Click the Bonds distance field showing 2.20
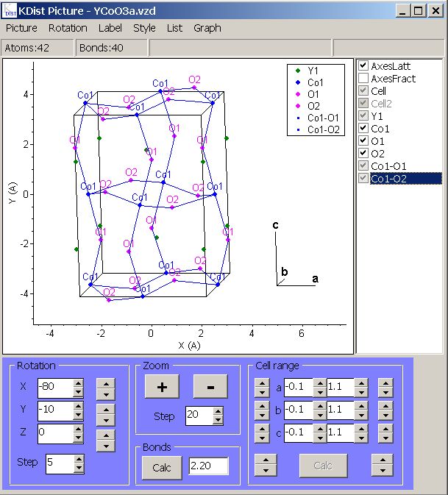The image size is (448, 495). pyautogui.click(x=208, y=466)
